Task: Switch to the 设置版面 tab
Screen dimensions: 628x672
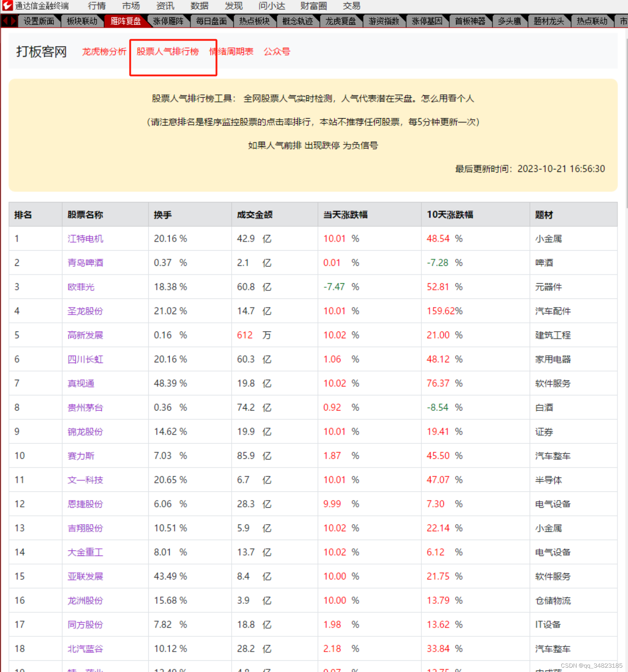Action: (x=39, y=21)
